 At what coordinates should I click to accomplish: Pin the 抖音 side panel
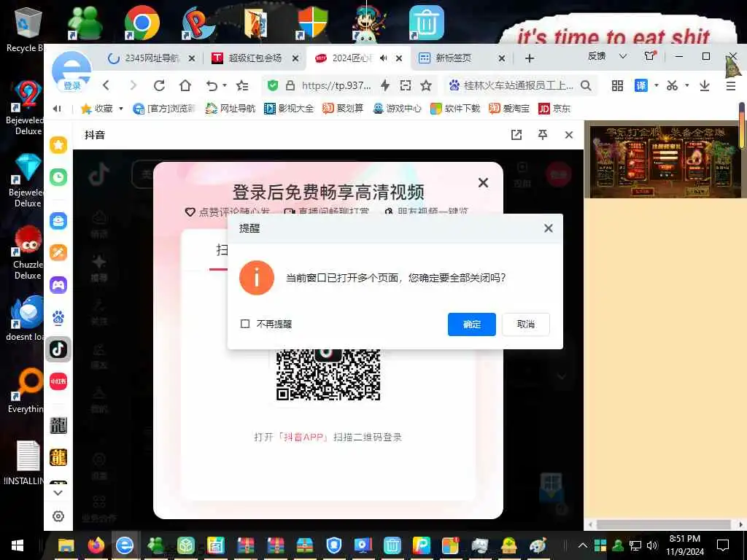tap(543, 135)
